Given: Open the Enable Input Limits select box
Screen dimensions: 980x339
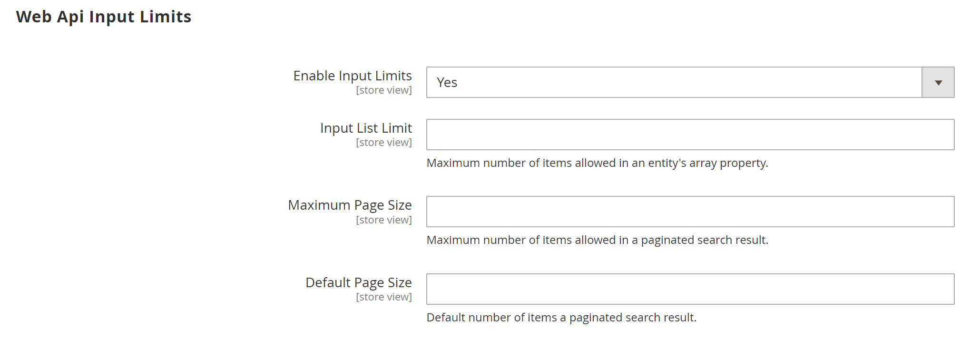Looking at the screenshot, I should tap(674, 83).
